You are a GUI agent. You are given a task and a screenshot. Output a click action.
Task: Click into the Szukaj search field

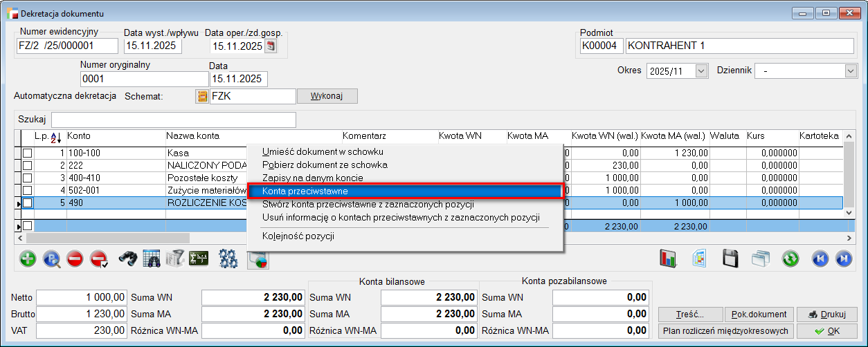pos(173,120)
